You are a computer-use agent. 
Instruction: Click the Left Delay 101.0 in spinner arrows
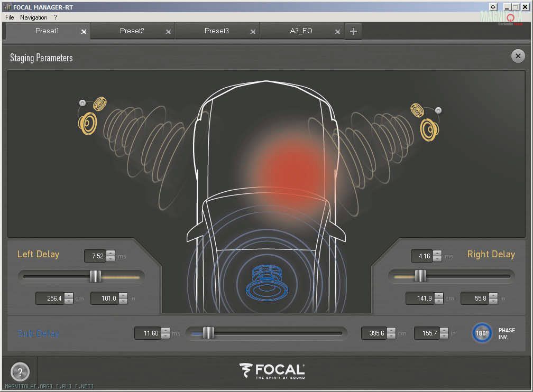click(x=123, y=298)
